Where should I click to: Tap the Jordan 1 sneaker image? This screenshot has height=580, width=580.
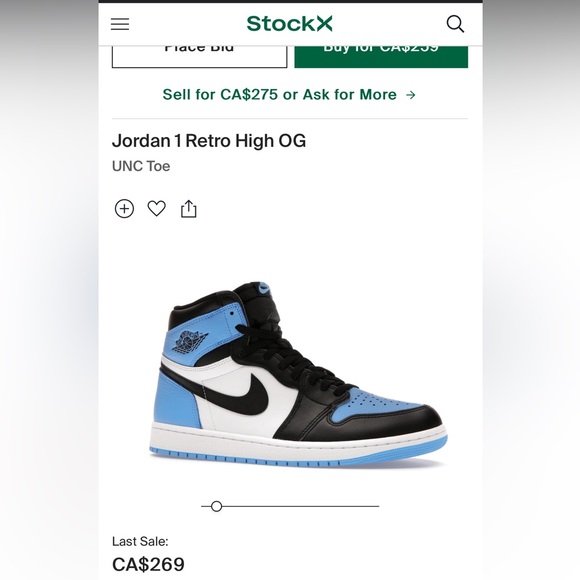[x=298, y=374]
